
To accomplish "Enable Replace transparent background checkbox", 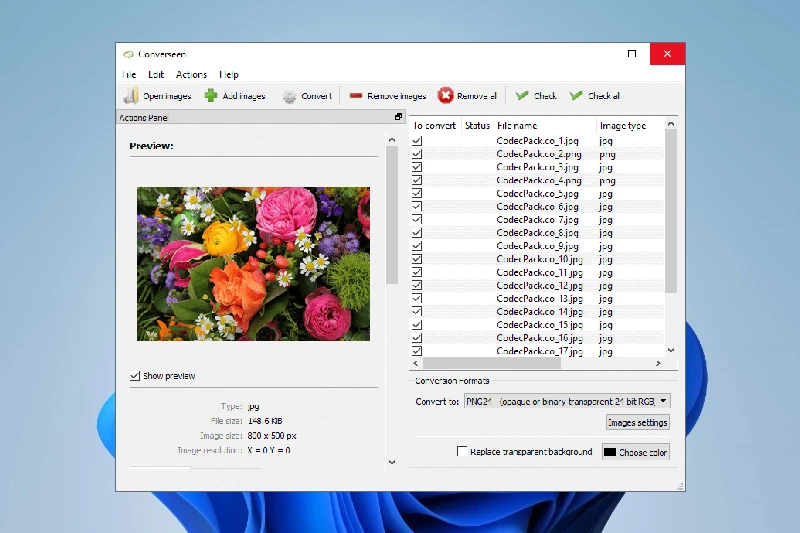I will [462, 452].
